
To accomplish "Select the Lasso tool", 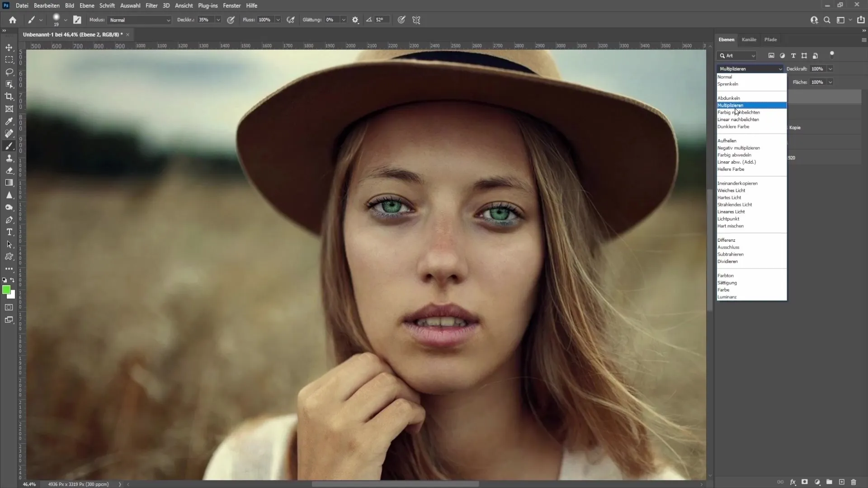I will (x=9, y=72).
